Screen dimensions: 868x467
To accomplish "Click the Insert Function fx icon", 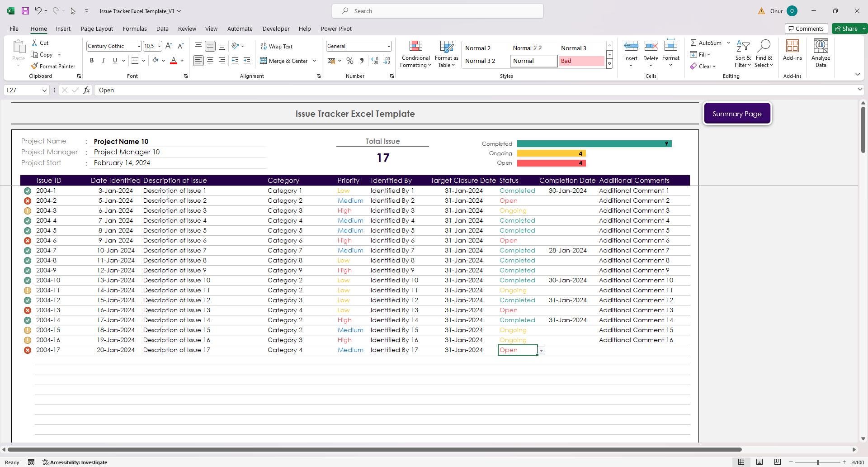I will [86, 90].
